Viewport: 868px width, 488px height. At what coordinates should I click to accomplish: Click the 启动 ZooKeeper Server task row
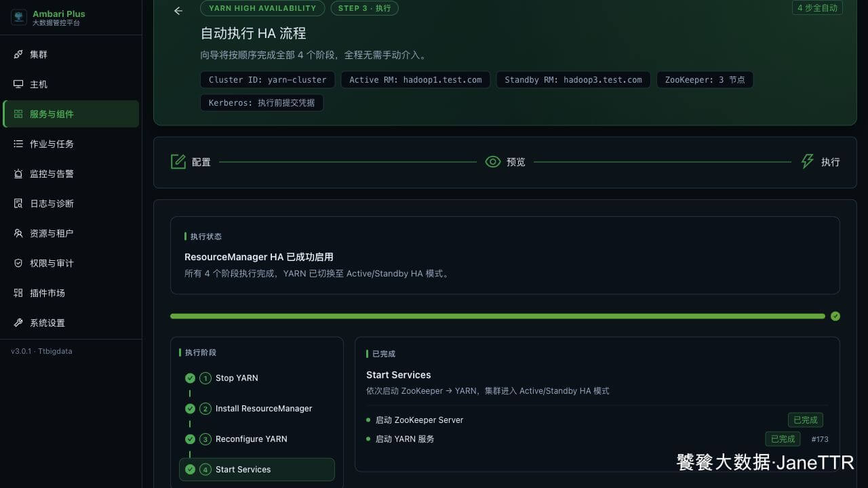pyautogui.click(x=597, y=420)
